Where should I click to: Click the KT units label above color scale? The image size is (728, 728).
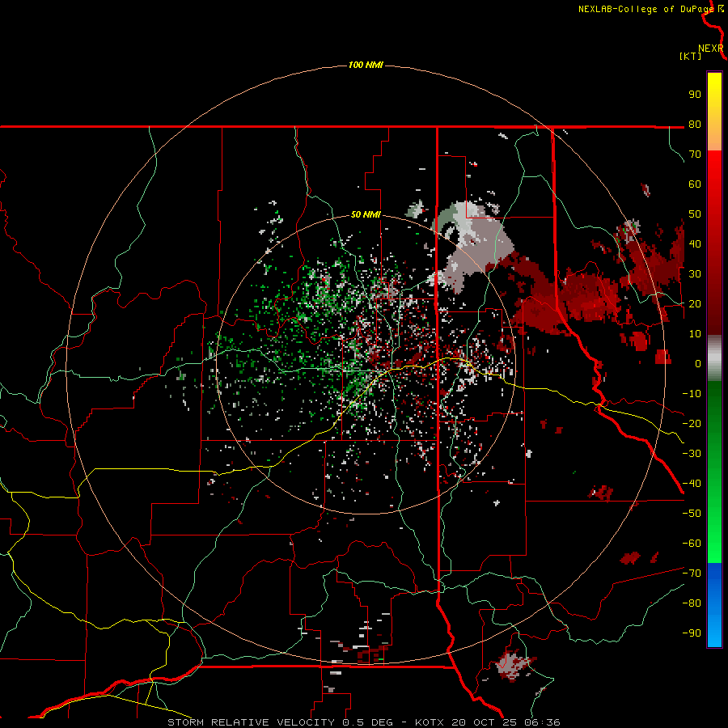click(x=691, y=56)
